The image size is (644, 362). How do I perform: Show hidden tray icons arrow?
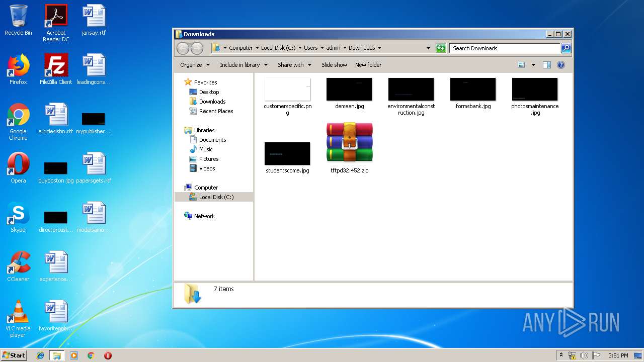point(561,355)
